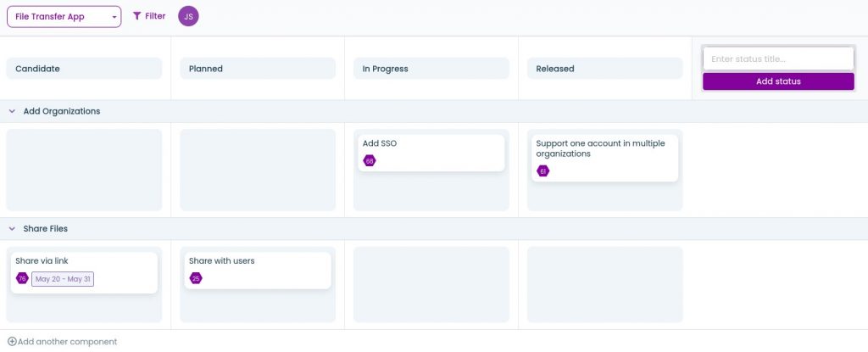Select the Planned status column header
This screenshot has width=868, height=352.
[x=258, y=69]
